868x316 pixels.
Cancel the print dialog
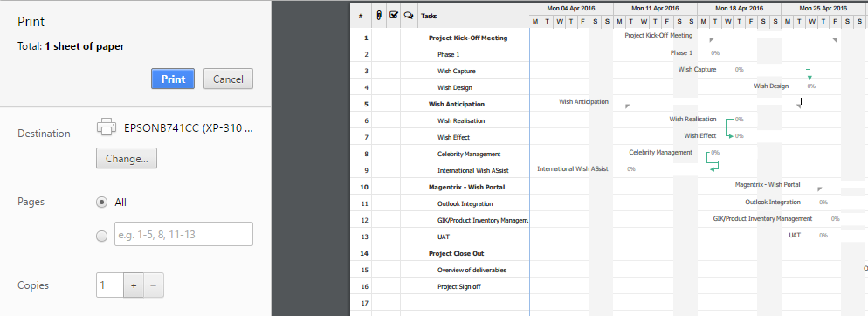point(228,79)
